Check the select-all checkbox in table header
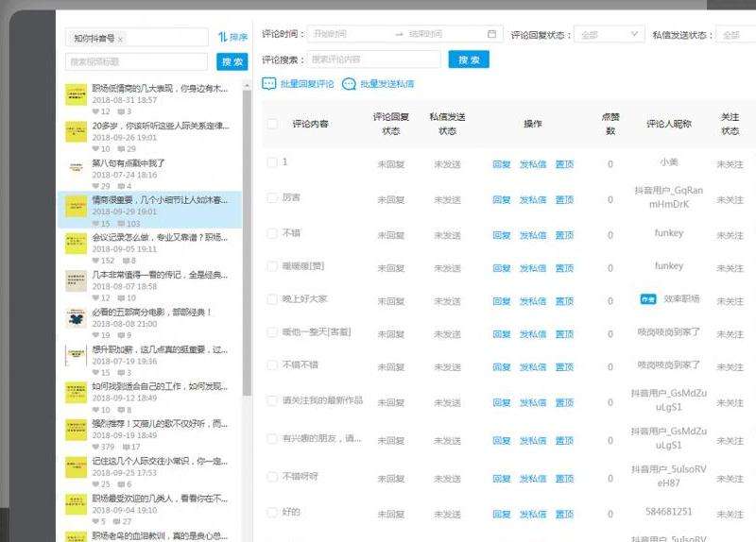This screenshot has width=756, height=542. click(272, 124)
